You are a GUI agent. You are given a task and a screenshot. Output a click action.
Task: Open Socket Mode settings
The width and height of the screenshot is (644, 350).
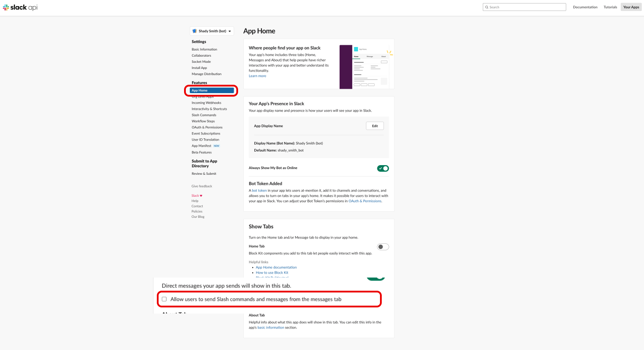click(x=201, y=61)
